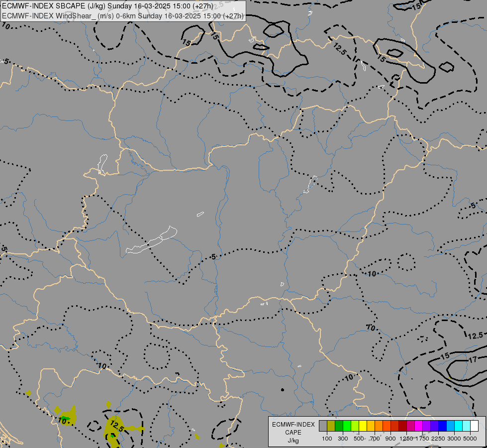This screenshot has height=448, width=487.
Task: Click the magenta legend swatch before 1750
Action: coord(419,426)
